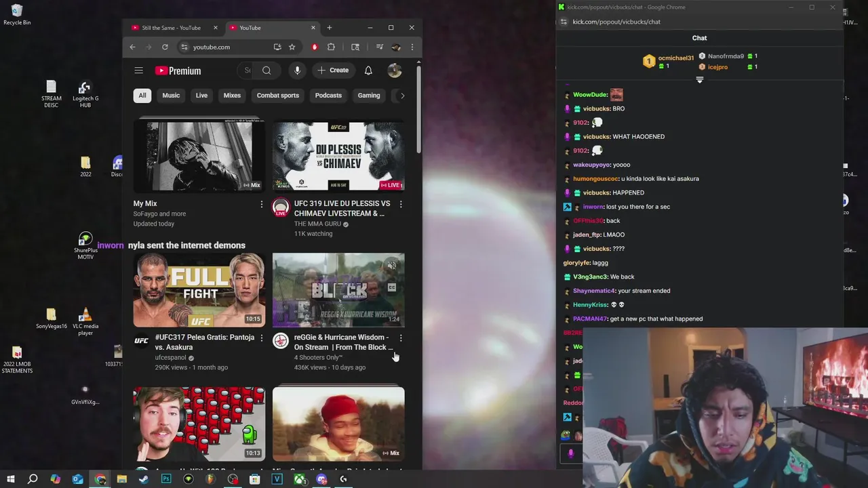868x488 pixels.
Task: Open Chrome three-dot menu in YouTube window
Action: tap(412, 47)
